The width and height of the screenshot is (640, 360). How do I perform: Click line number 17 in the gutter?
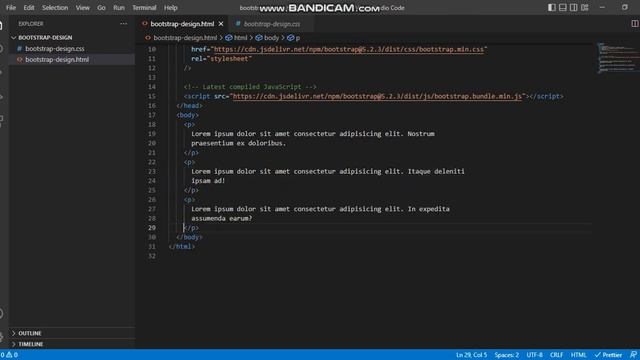(x=151, y=115)
